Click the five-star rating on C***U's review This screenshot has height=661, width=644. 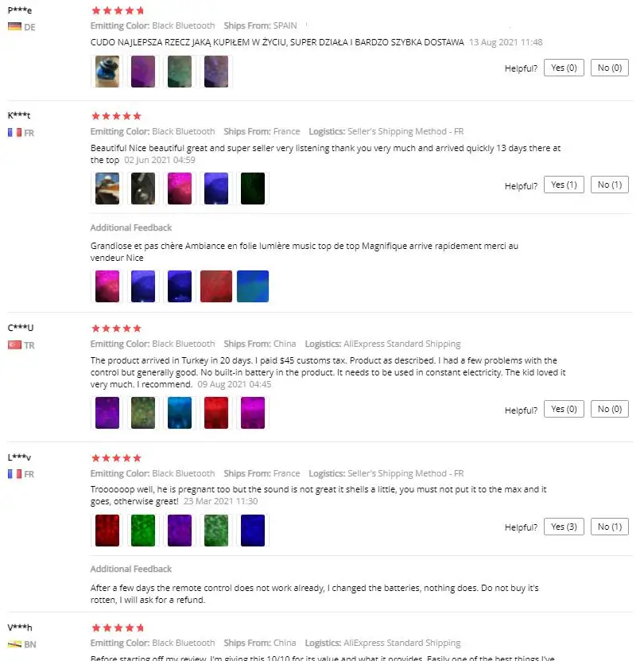[x=117, y=329]
